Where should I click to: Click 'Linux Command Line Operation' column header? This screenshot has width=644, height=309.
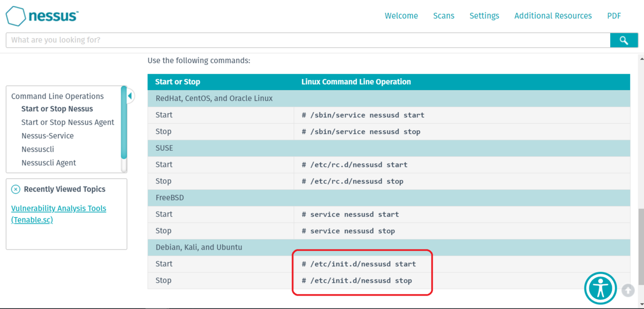tap(356, 82)
